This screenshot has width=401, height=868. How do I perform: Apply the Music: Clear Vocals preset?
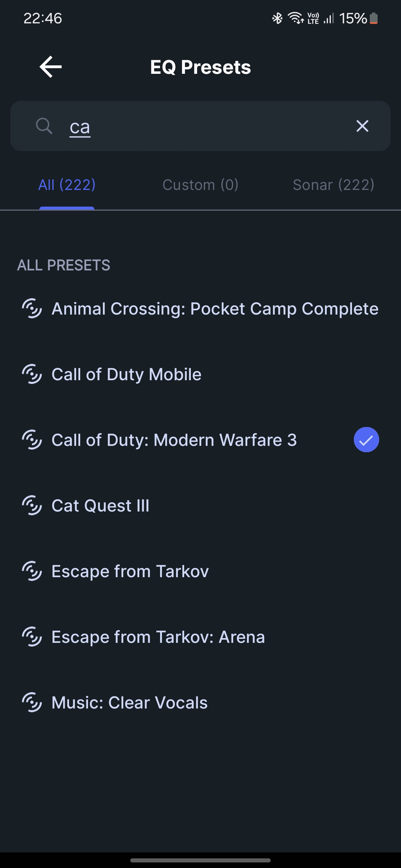[200, 703]
